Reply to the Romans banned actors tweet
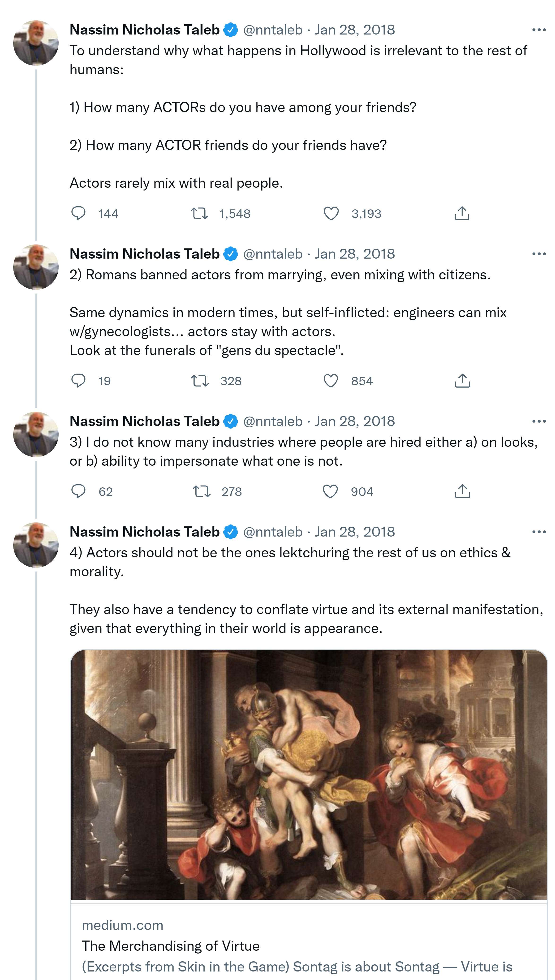Screen dimensions: 555x980 coord(78,381)
